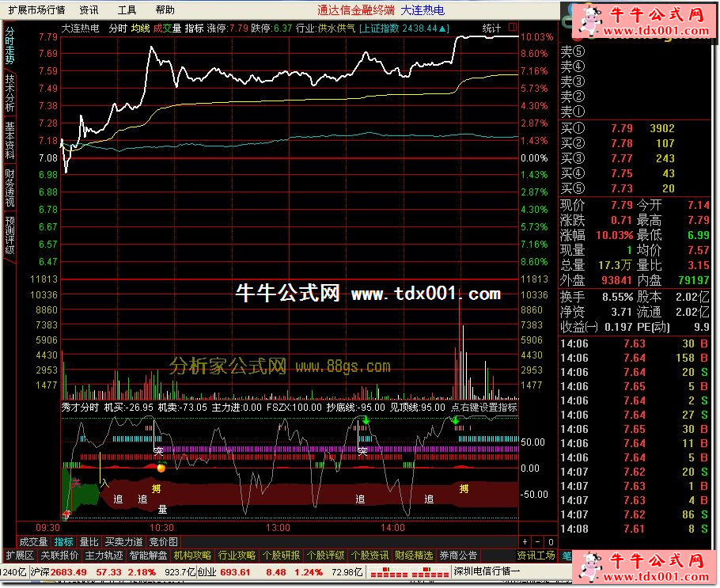Click the 10:30 time marker on the axis
720x588 pixels.
pyautogui.click(x=161, y=528)
